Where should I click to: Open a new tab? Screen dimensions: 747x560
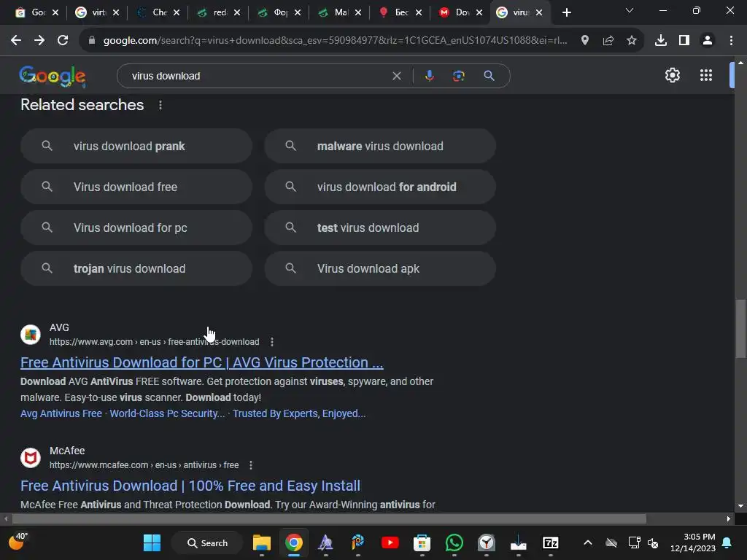pyautogui.click(x=566, y=13)
